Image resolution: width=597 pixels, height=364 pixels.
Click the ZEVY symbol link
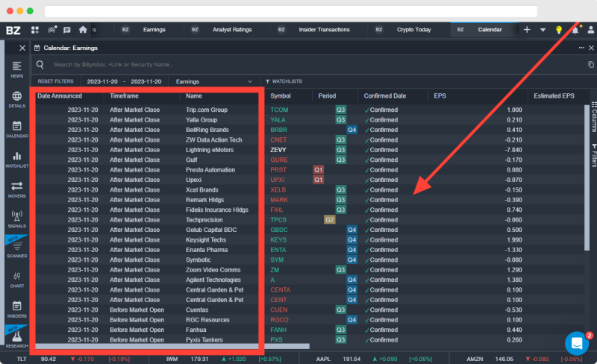278,150
